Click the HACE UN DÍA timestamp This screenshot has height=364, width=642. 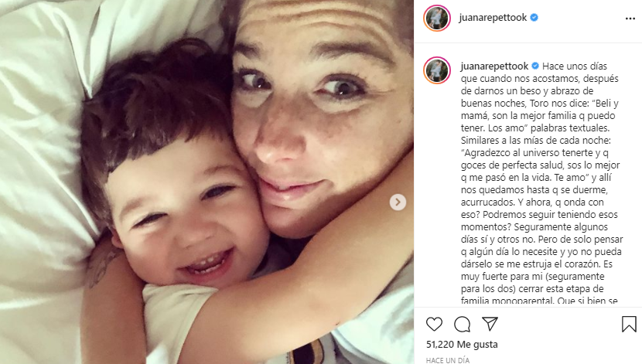coord(448,360)
